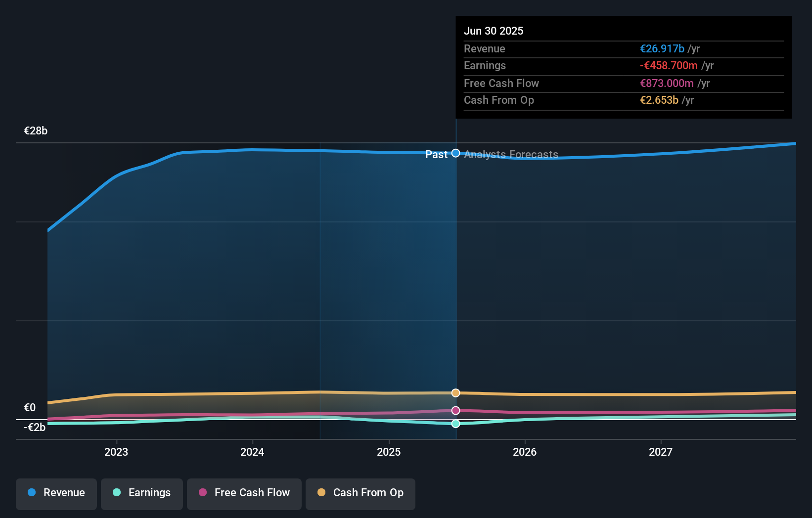Toggle the Earnings series visibility

tap(142, 493)
